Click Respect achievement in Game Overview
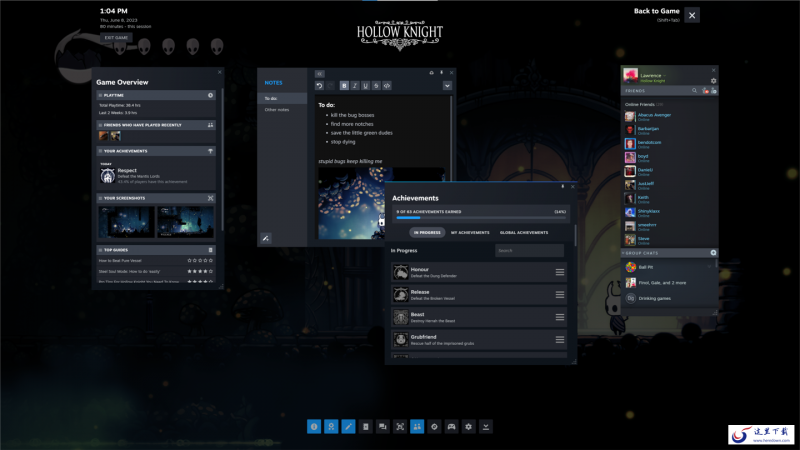Image resolution: width=800 pixels, height=450 pixels. tap(156, 176)
